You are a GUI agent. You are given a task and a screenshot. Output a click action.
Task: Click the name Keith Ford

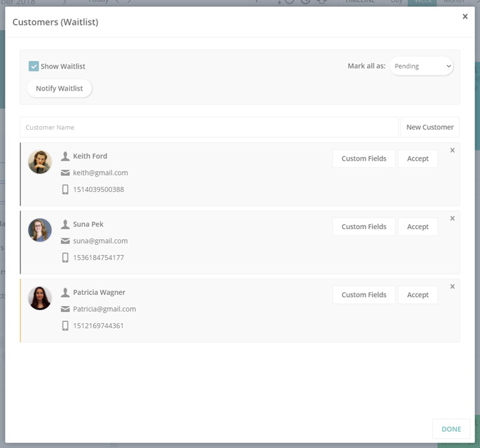pyautogui.click(x=90, y=156)
